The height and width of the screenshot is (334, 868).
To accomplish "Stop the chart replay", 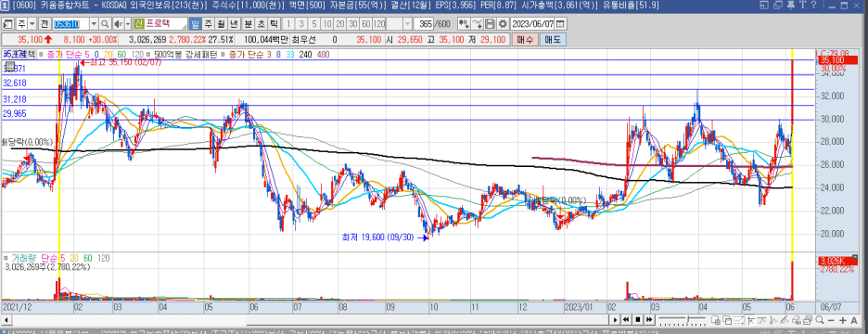I will click(x=638, y=319).
